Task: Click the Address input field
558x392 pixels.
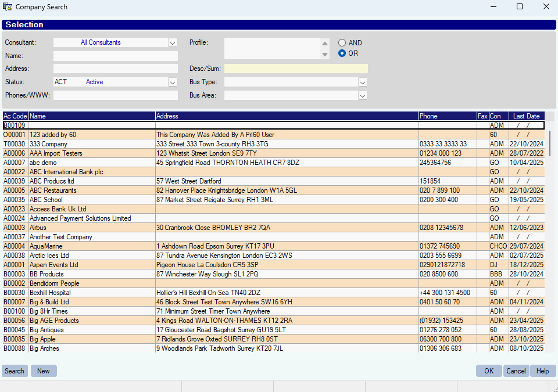Action: pos(115,69)
